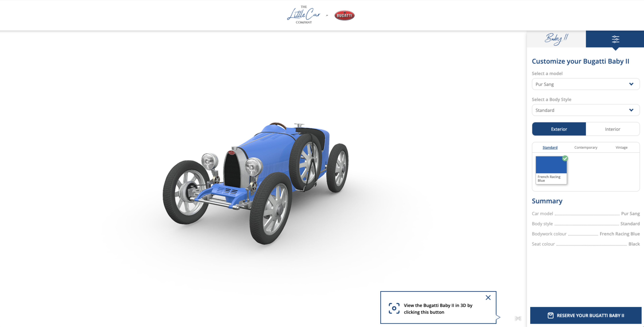Click the chevron arrow next to Pur Sang
Viewport: 644px width, 327px height.
[x=631, y=84]
